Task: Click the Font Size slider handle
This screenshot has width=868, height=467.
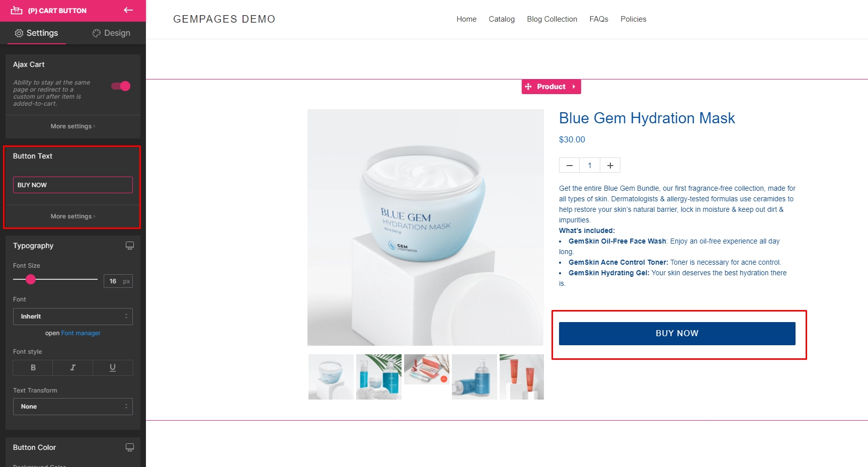Action: pyautogui.click(x=31, y=279)
